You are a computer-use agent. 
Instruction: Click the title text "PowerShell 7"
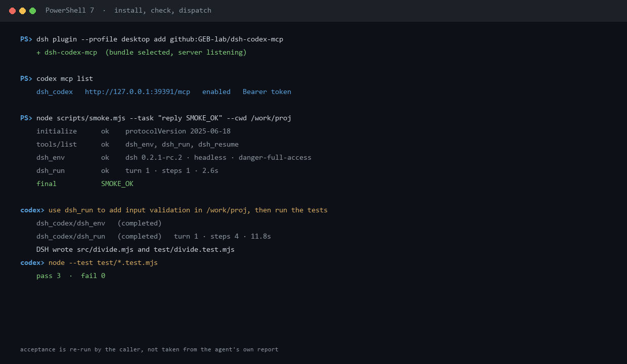[70, 11]
